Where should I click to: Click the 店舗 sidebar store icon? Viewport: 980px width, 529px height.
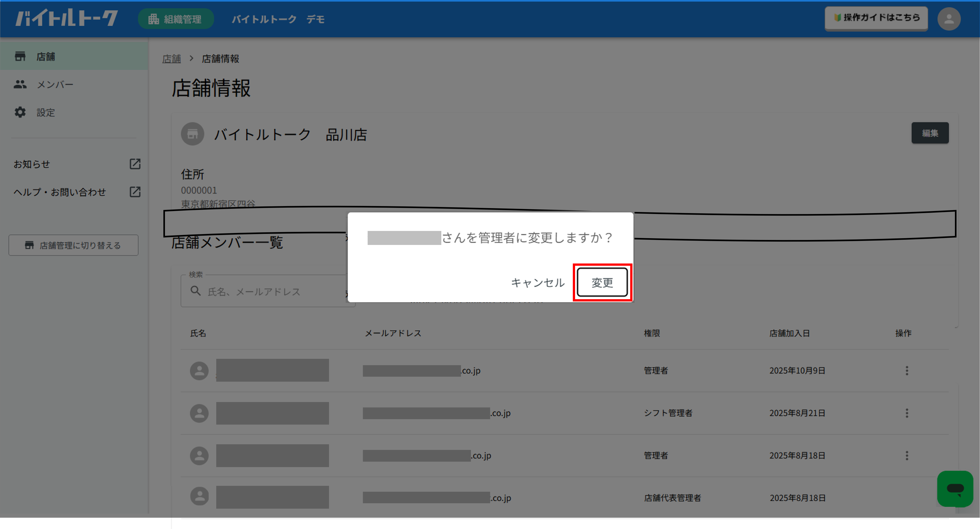pos(20,56)
